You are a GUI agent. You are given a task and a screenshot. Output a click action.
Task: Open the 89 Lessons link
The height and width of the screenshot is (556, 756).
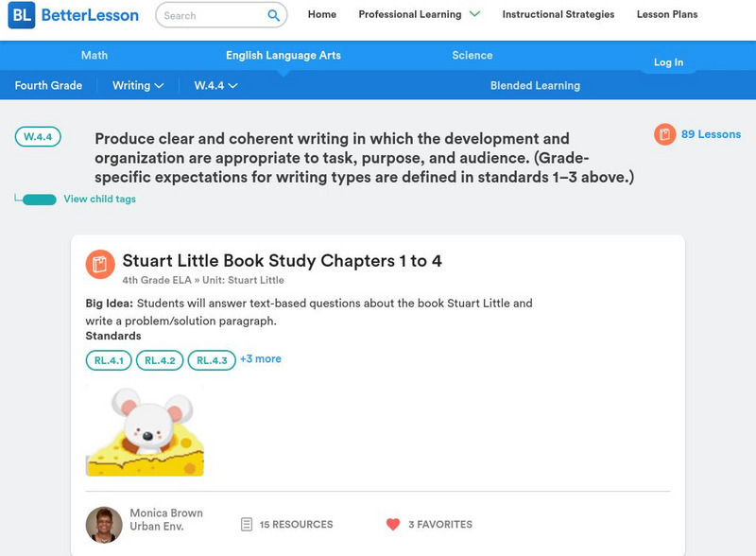711,134
